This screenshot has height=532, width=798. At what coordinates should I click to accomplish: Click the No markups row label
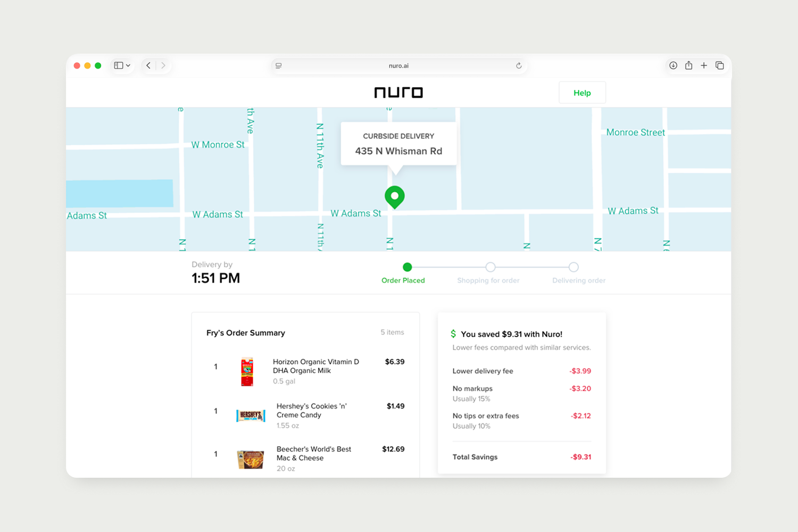coord(472,388)
